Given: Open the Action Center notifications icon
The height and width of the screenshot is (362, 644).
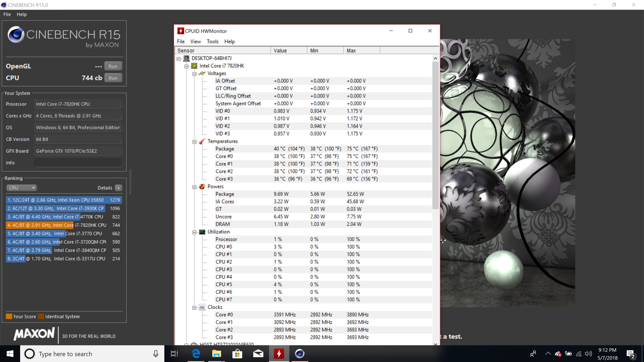Looking at the screenshot, I should coord(631,354).
